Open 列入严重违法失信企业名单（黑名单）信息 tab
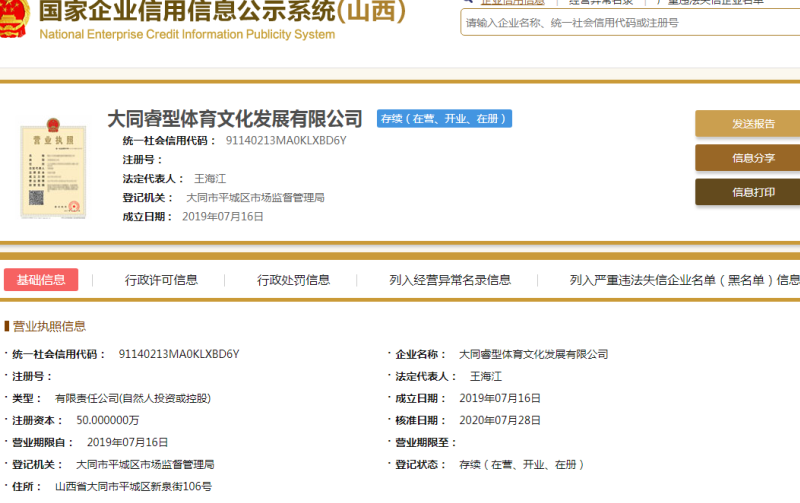 tap(685, 280)
